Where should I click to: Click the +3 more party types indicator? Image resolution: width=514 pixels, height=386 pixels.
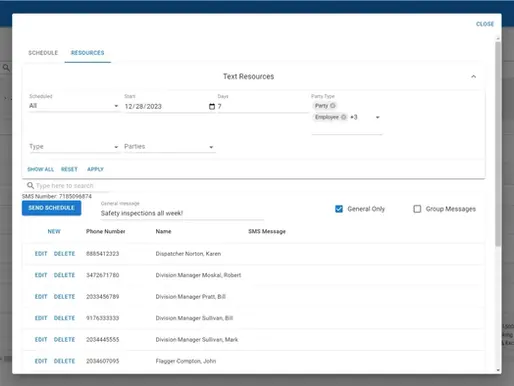click(354, 117)
